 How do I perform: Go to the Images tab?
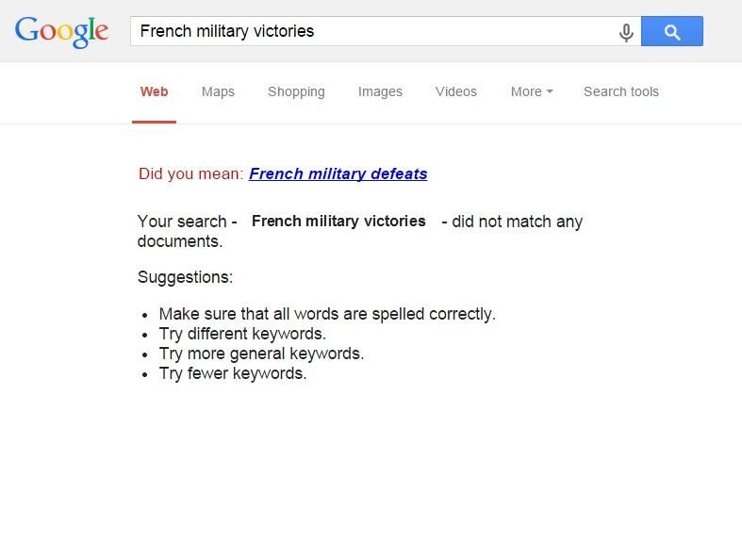click(x=380, y=91)
